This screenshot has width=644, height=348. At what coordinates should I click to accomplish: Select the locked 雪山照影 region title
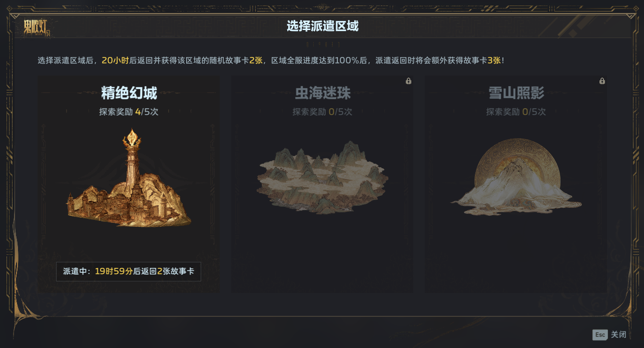tap(516, 93)
